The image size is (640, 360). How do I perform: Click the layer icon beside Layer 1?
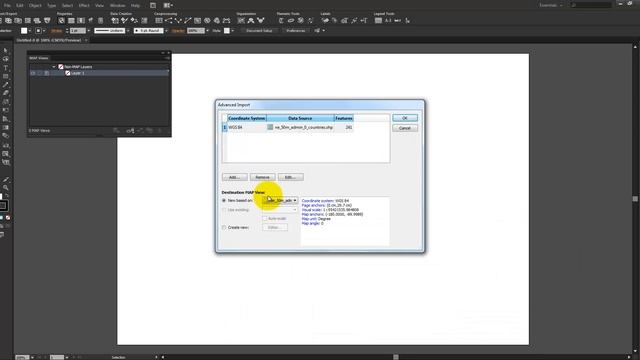click(68, 73)
